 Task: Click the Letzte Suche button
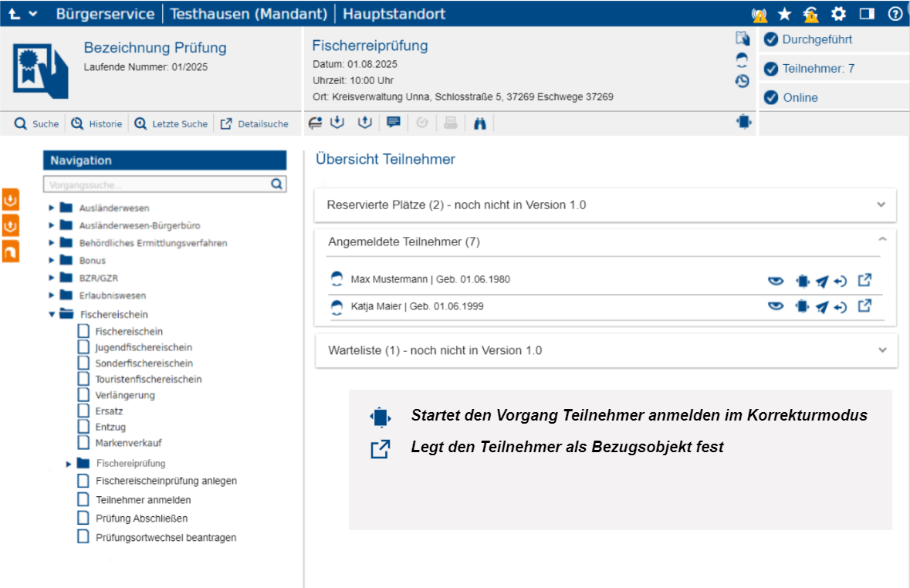(x=171, y=124)
